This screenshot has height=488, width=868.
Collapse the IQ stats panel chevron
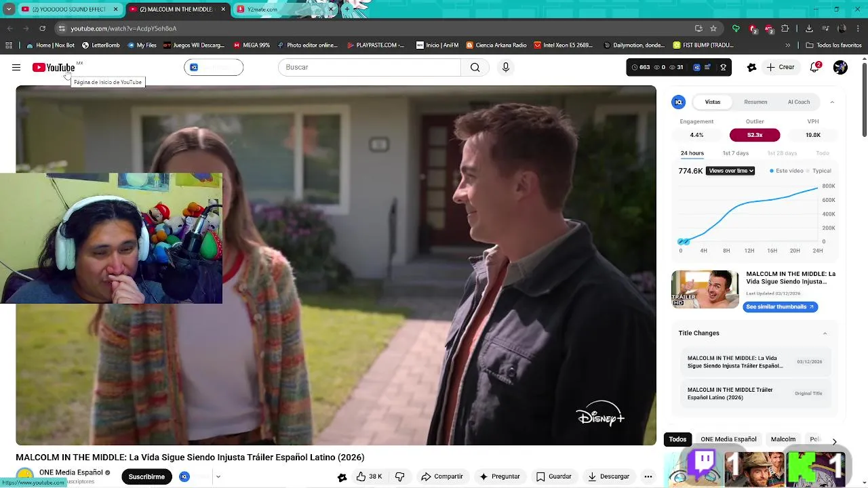pos(832,102)
